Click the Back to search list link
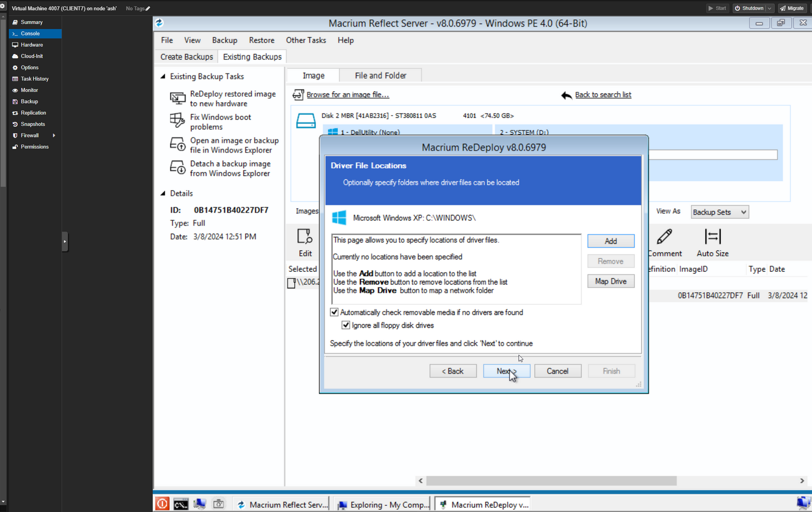The height and width of the screenshot is (512, 812). click(x=603, y=95)
